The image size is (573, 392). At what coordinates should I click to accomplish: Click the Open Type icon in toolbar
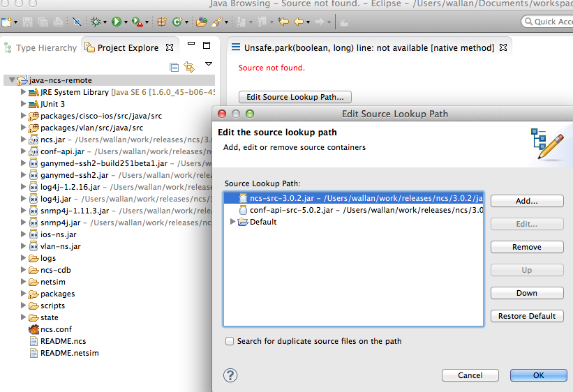click(x=201, y=22)
